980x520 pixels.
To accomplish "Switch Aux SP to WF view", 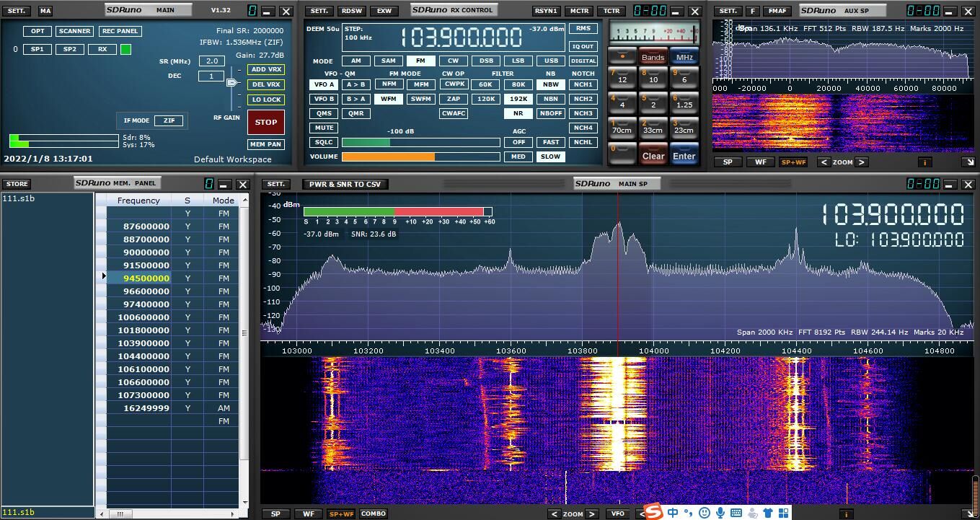I will coord(761,162).
